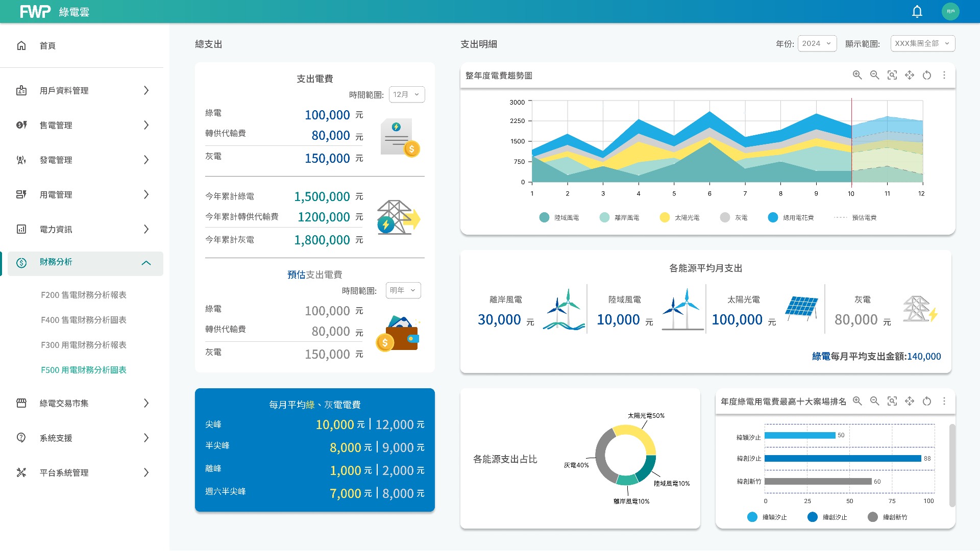This screenshot has width=980, height=551.
Task: Click selection zoom icon on ranking chart
Action: (892, 402)
